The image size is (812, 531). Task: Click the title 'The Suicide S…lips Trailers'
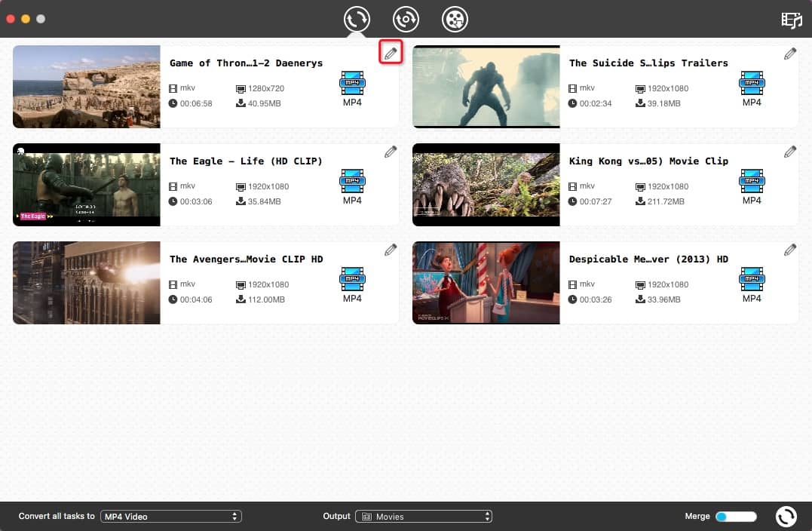648,63
